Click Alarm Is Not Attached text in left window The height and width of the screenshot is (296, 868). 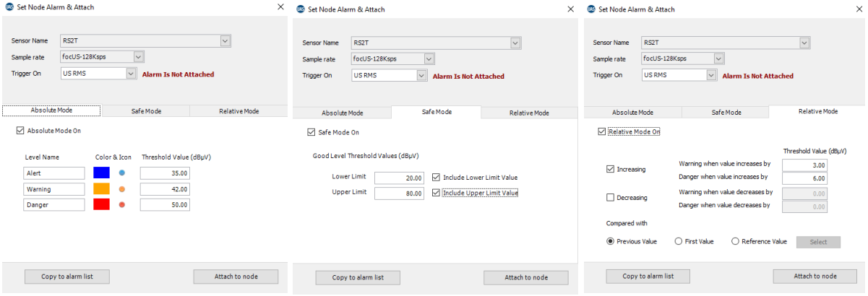click(178, 74)
